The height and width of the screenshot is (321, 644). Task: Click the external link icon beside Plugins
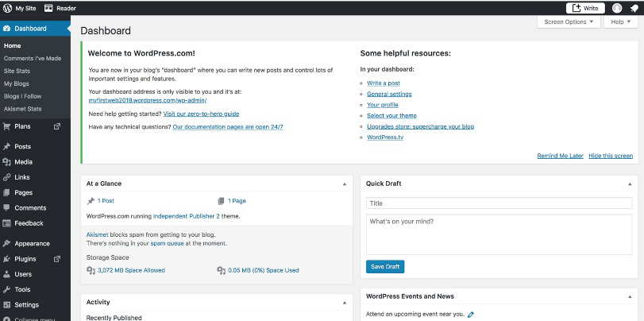(x=57, y=259)
